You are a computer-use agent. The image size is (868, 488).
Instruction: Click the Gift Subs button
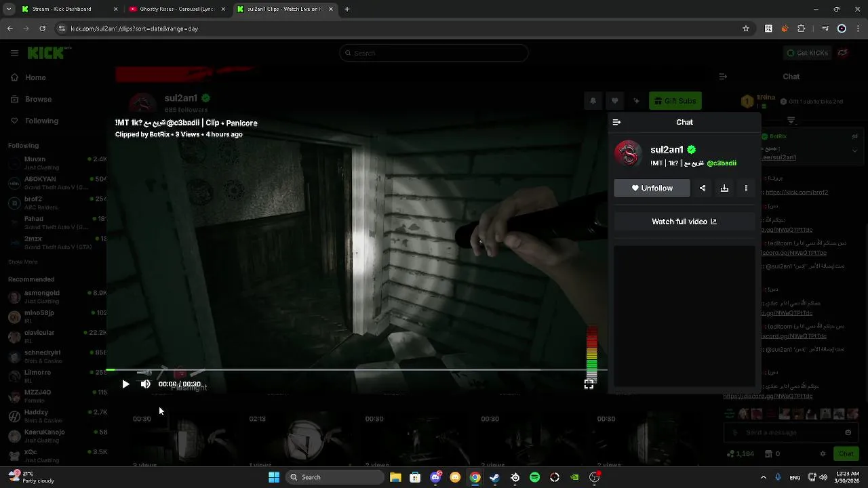pos(675,101)
